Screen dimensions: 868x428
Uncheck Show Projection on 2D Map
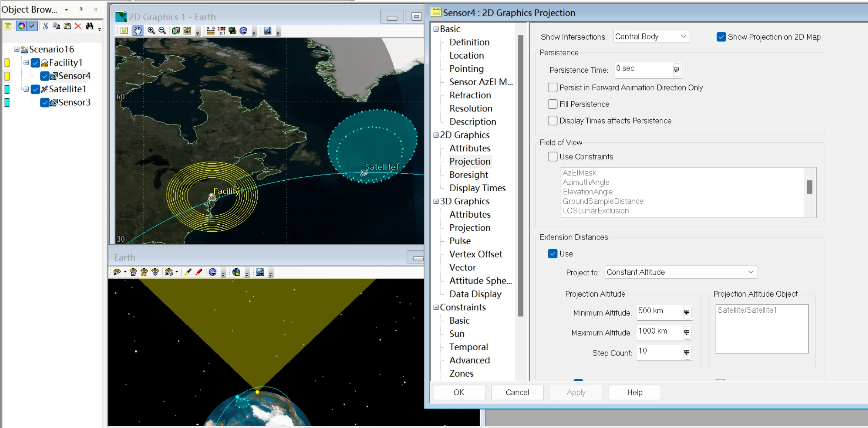(x=721, y=37)
